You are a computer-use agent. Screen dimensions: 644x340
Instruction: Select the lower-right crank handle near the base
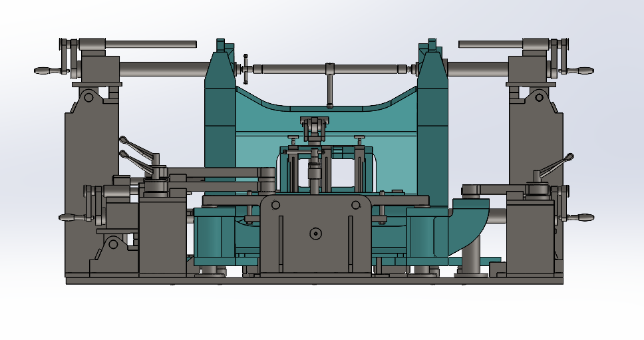pyautogui.click(x=580, y=217)
